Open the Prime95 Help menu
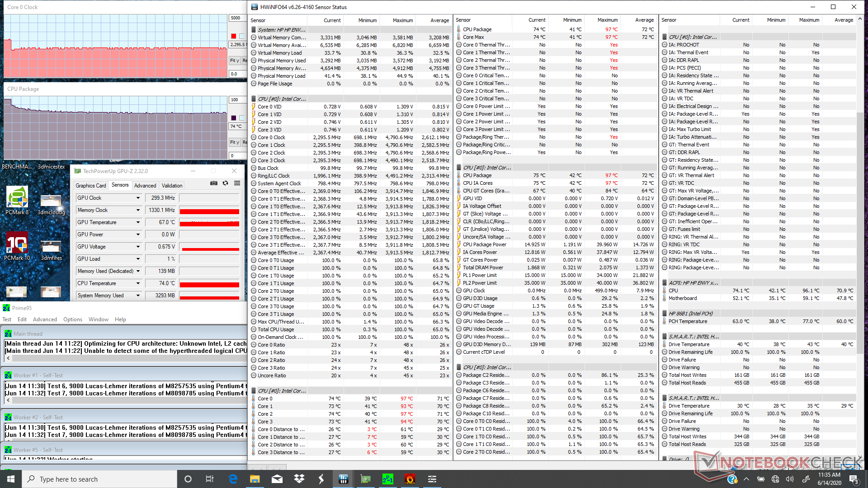This screenshot has width=868, height=488. (x=120, y=319)
